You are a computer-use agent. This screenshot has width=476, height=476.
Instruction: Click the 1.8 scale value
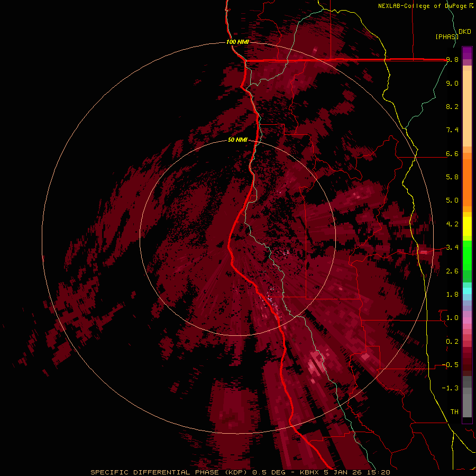452,295
